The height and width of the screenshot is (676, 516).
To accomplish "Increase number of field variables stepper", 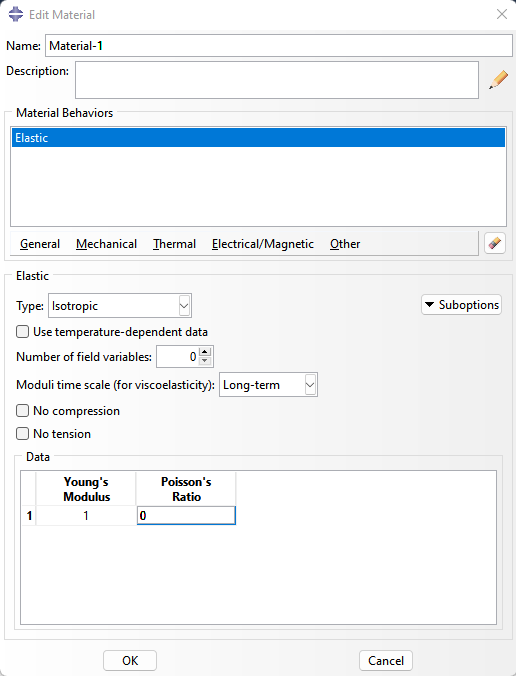I will point(205,352).
